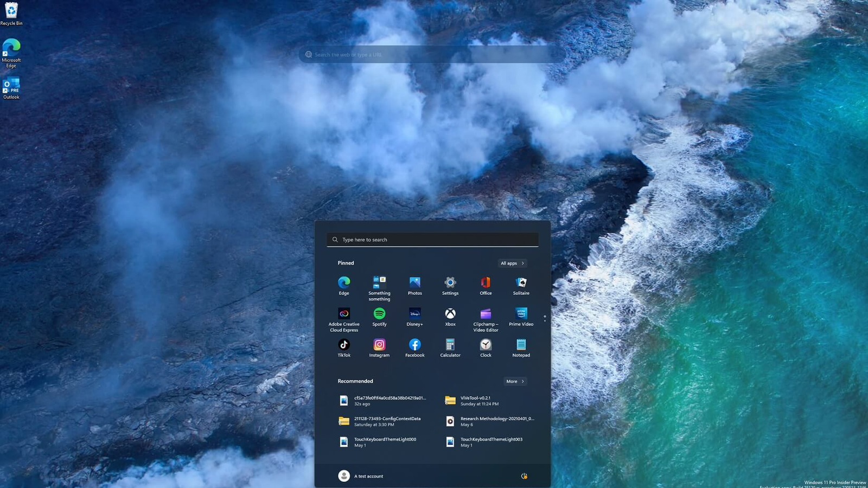Open Notepad from pinned apps
The image size is (868, 488).
(x=521, y=348)
